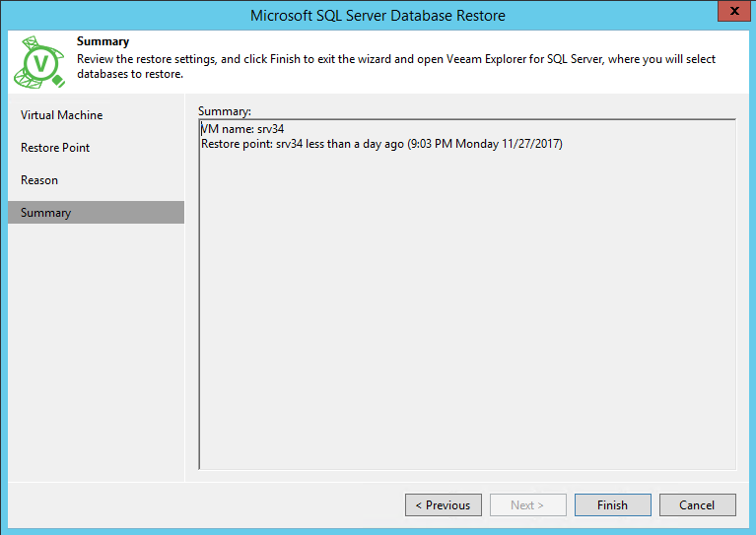Select the Summary step in sidebar
The image size is (756, 535).
[96, 213]
